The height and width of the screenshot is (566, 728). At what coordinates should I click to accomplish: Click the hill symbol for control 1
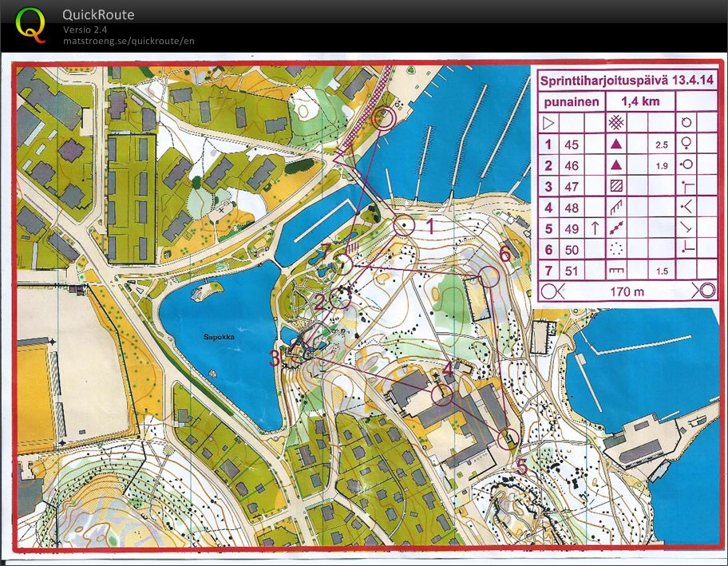pos(615,143)
